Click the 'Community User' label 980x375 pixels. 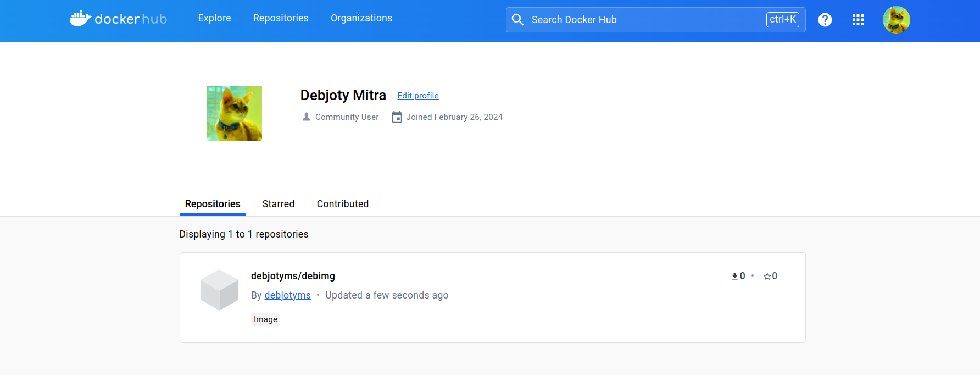click(x=347, y=117)
